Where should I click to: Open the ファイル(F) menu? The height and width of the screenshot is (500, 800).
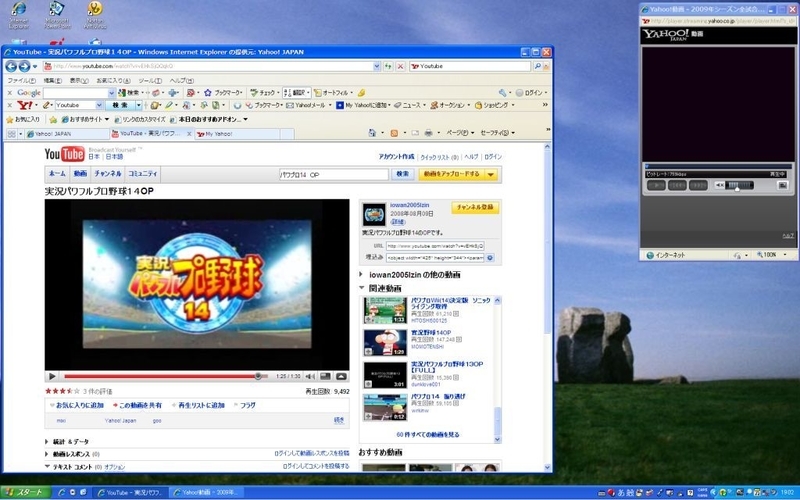pos(21,81)
